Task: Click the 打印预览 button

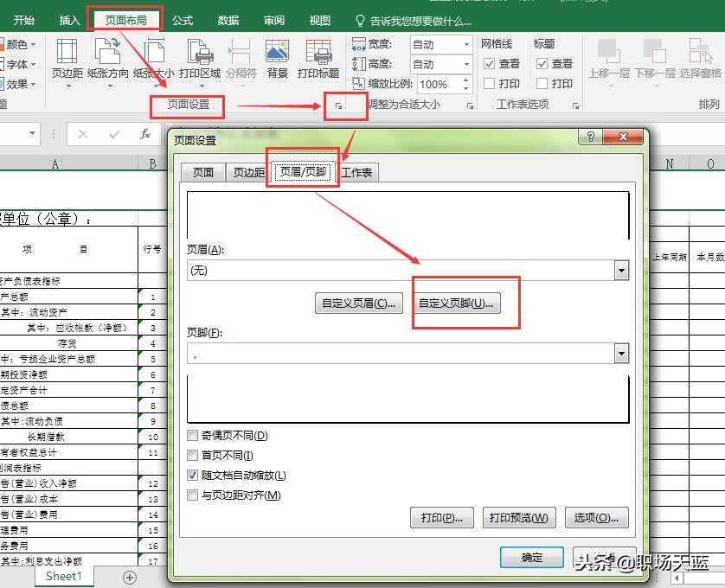Action: click(519, 517)
